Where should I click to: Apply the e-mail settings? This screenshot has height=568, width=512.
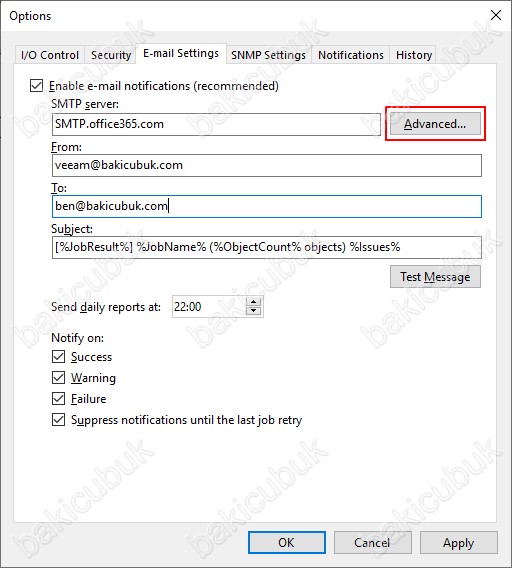(x=458, y=543)
